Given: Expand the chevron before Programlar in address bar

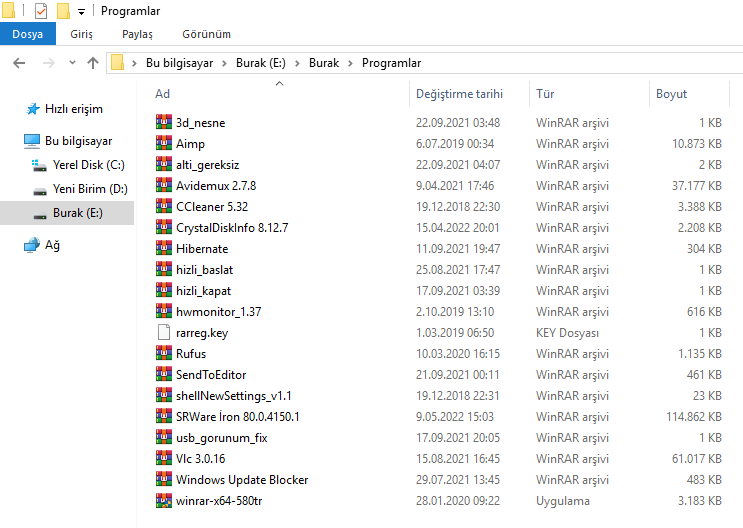Looking at the screenshot, I should pos(350,63).
